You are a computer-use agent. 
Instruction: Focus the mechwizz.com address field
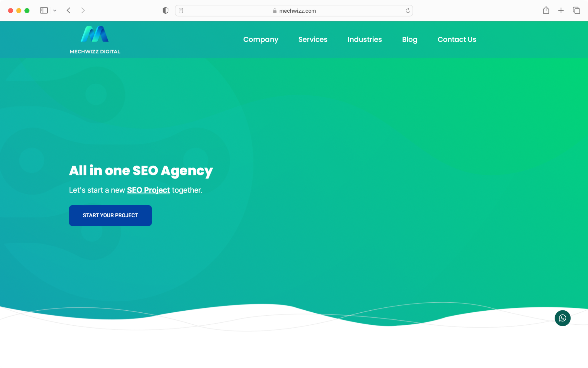(294, 11)
